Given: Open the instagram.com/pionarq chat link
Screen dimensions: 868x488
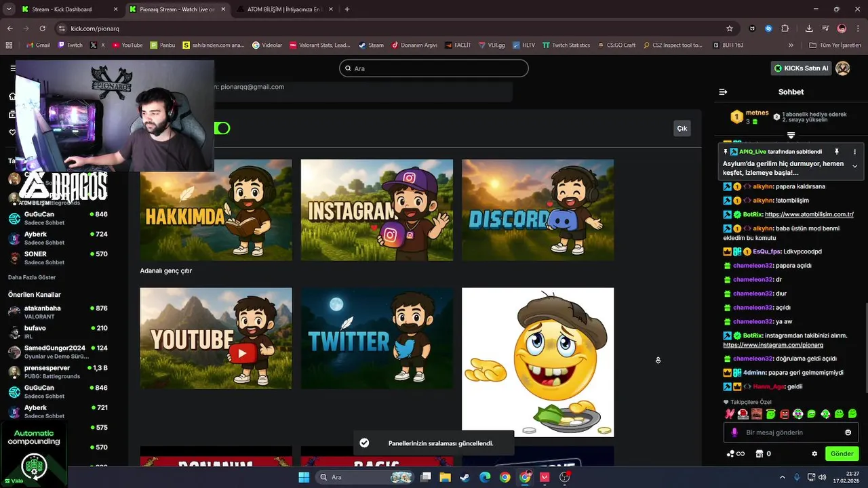Looking at the screenshot, I should click(x=773, y=345).
